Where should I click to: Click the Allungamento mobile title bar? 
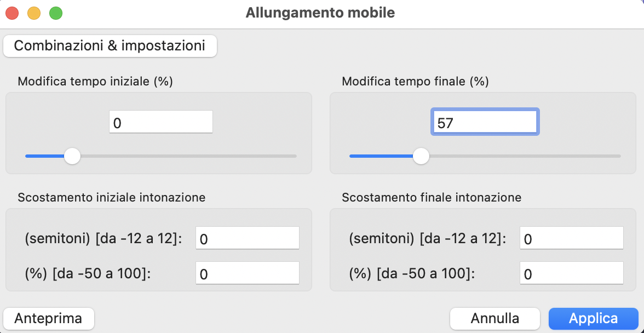(320, 13)
